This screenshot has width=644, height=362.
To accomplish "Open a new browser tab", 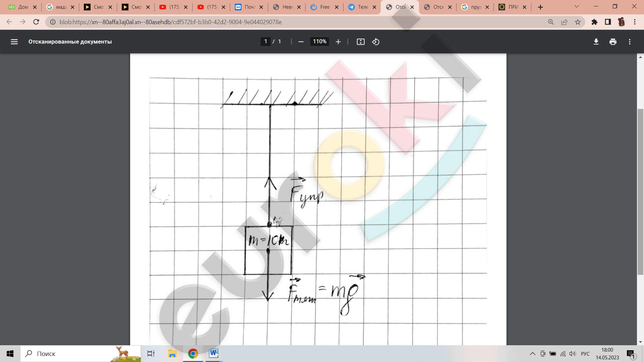I will (540, 7).
